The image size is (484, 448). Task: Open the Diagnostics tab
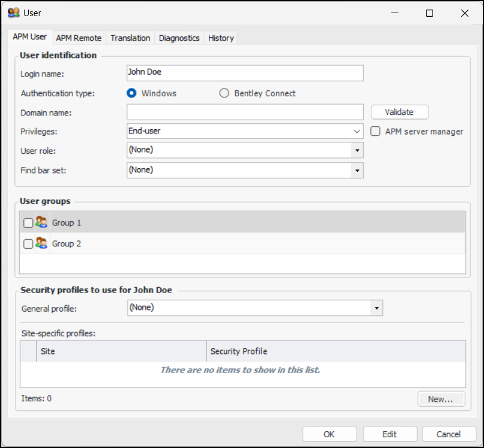(x=179, y=38)
